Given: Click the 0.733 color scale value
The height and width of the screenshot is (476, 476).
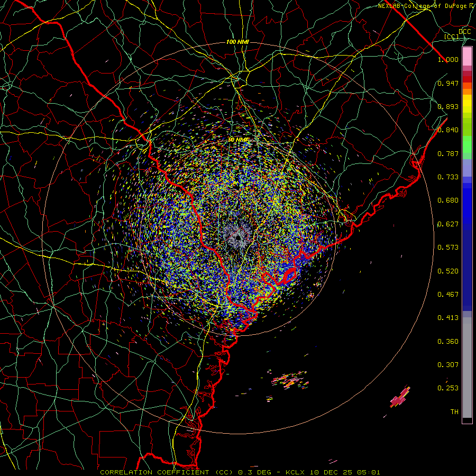Looking at the screenshot, I should point(448,177).
